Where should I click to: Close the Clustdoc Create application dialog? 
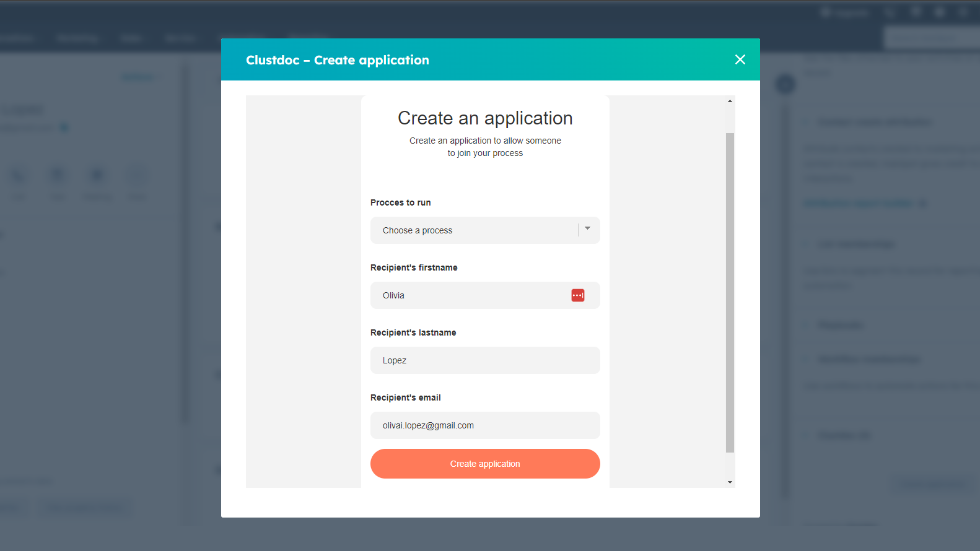pos(740,59)
